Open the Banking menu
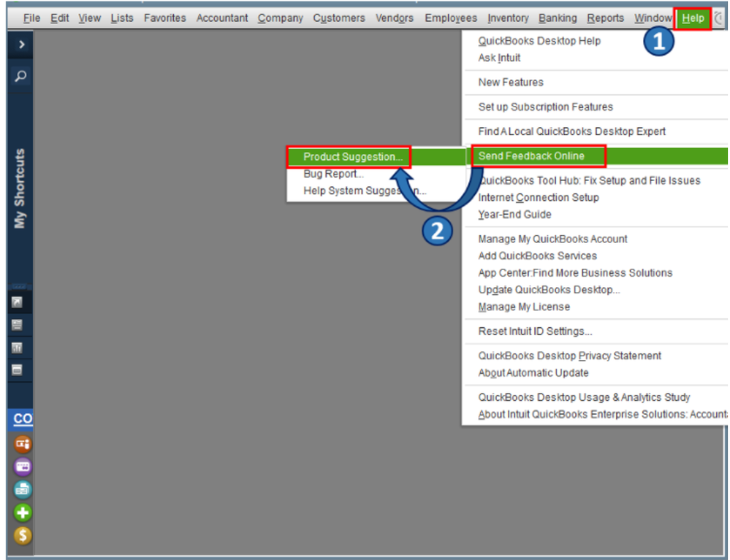The image size is (730, 560). coord(558,18)
